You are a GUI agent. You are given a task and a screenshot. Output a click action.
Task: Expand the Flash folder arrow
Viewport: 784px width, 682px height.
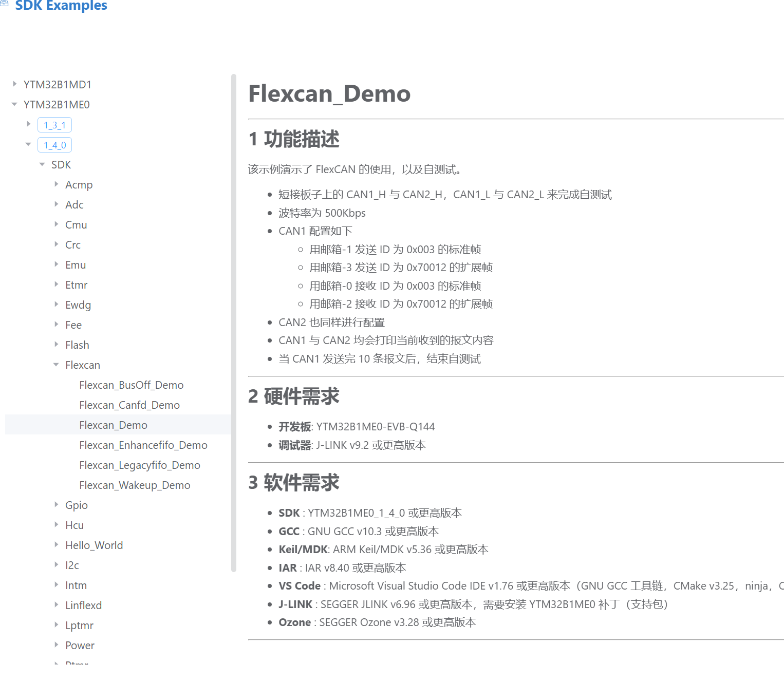click(57, 345)
